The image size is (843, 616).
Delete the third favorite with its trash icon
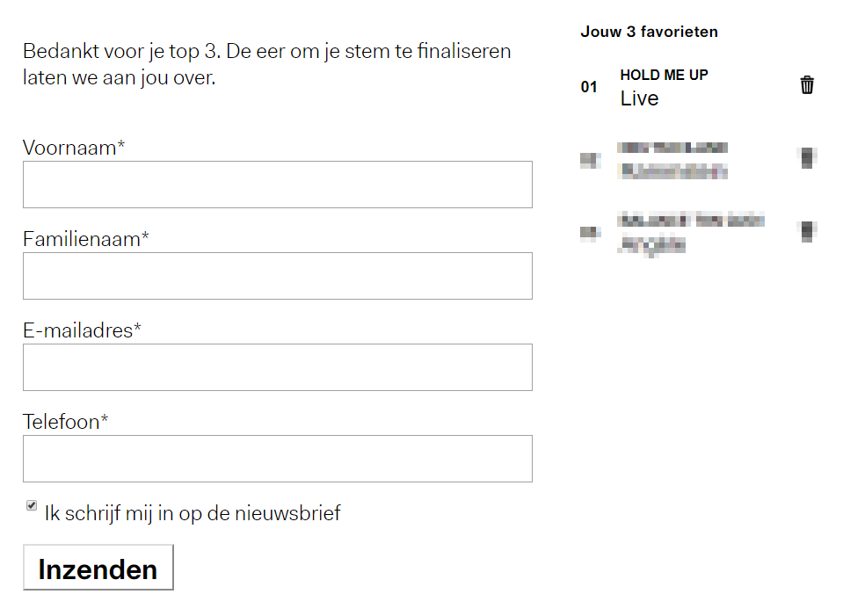point(806,228)
